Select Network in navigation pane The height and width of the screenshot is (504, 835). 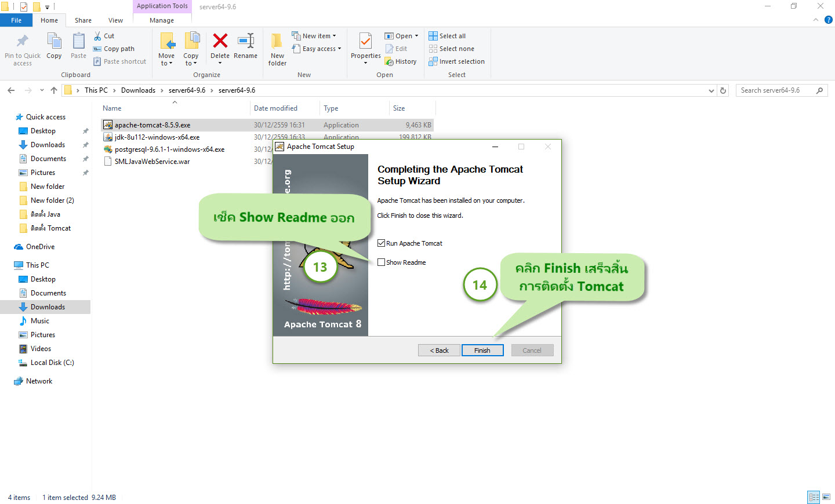coord(39,381)
